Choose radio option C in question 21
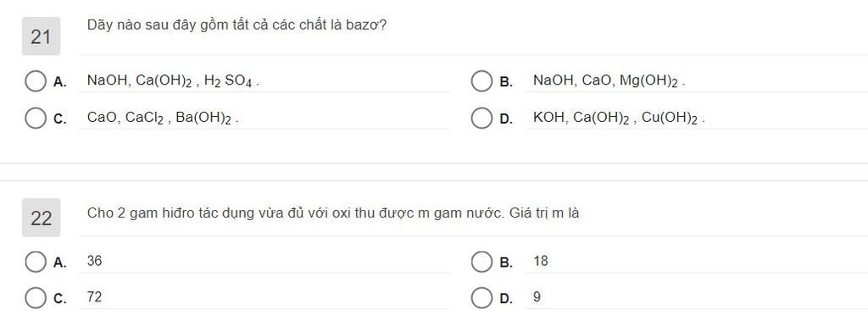Image resolution: width=868 pixels, height=326 pixels. 36,119
